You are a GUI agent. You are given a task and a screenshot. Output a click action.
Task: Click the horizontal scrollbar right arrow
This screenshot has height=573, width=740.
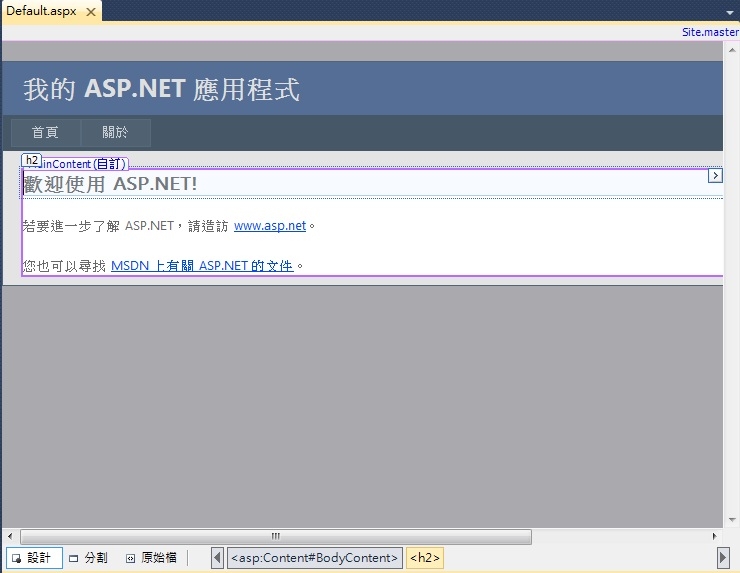715,537
